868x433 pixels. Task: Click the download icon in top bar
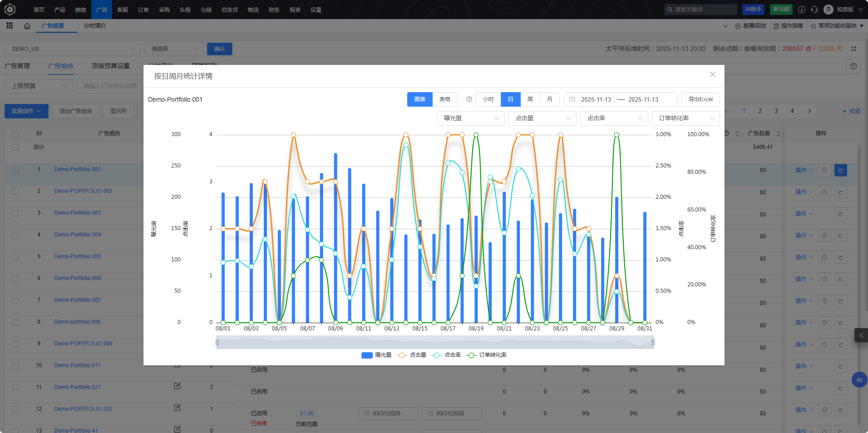pos(802,10)
